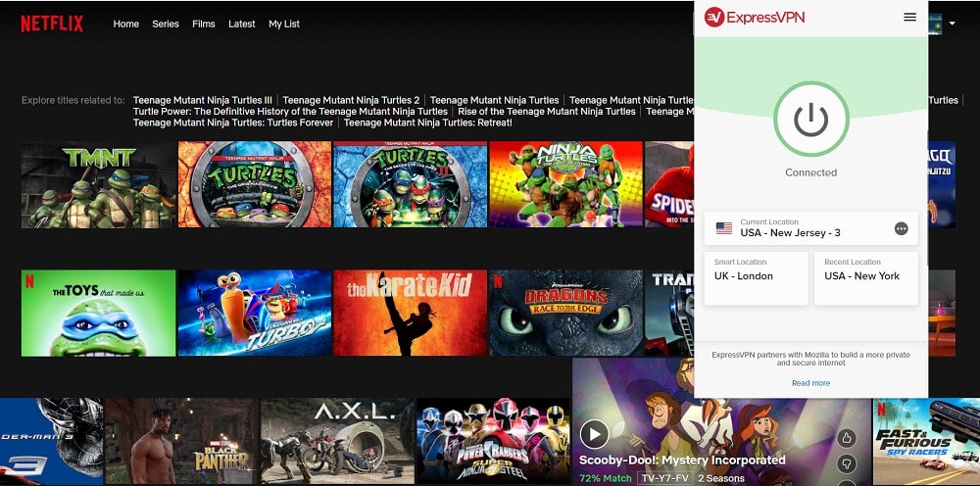This screenshot has width=980, height=486.
Task: Open My List
Action: pos(284,24)
